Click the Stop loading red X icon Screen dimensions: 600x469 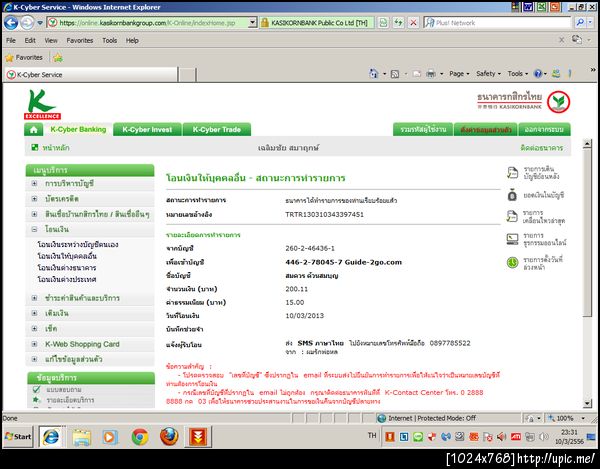point(413,23)
